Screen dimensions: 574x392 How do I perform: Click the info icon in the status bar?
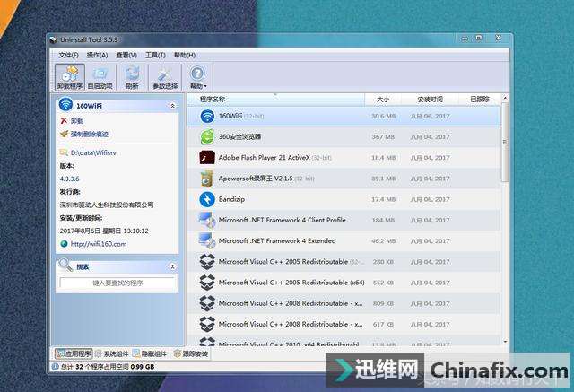point(56,366)
